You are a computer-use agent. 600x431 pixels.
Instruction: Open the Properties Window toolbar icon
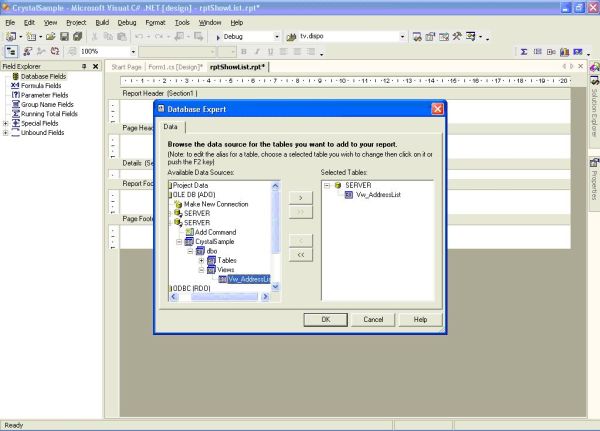pos(430,37)
